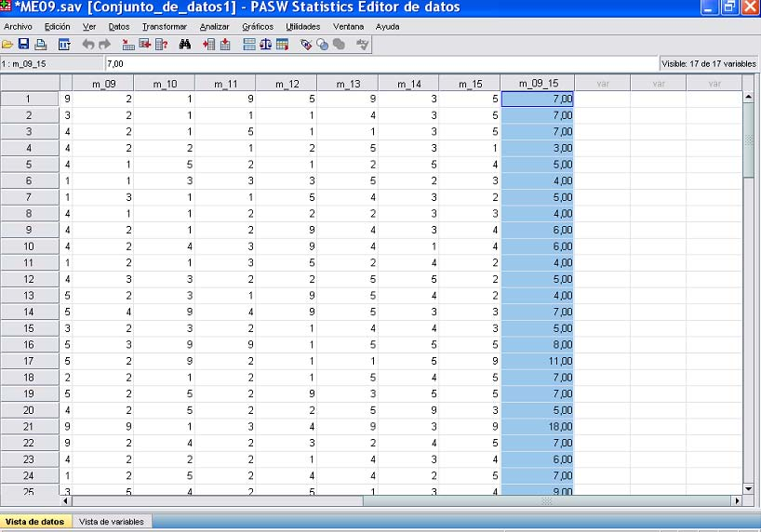Click the Insert Variable toolbar icon
This screenshot has width=761, height=532.
point(225,44)
